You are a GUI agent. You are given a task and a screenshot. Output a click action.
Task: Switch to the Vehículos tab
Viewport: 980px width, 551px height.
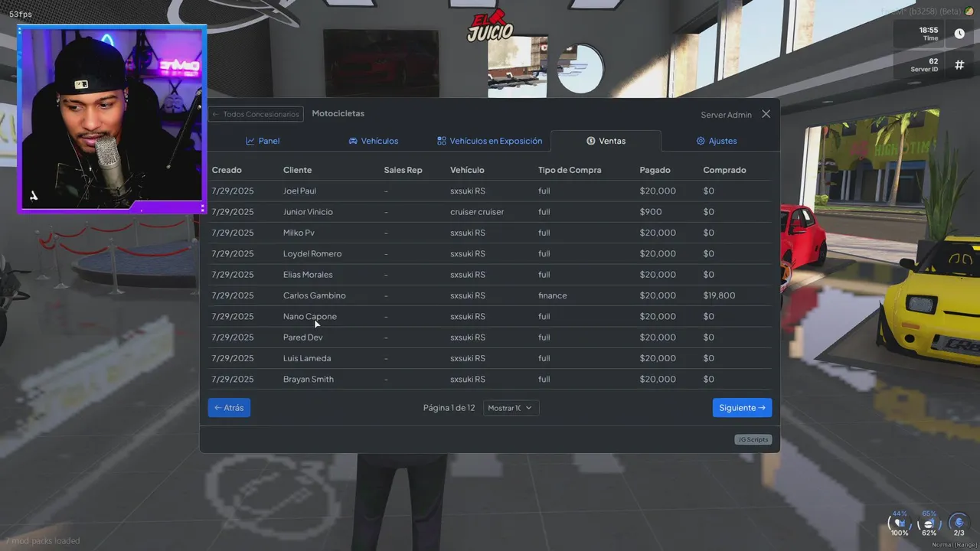tap(373, 141)
